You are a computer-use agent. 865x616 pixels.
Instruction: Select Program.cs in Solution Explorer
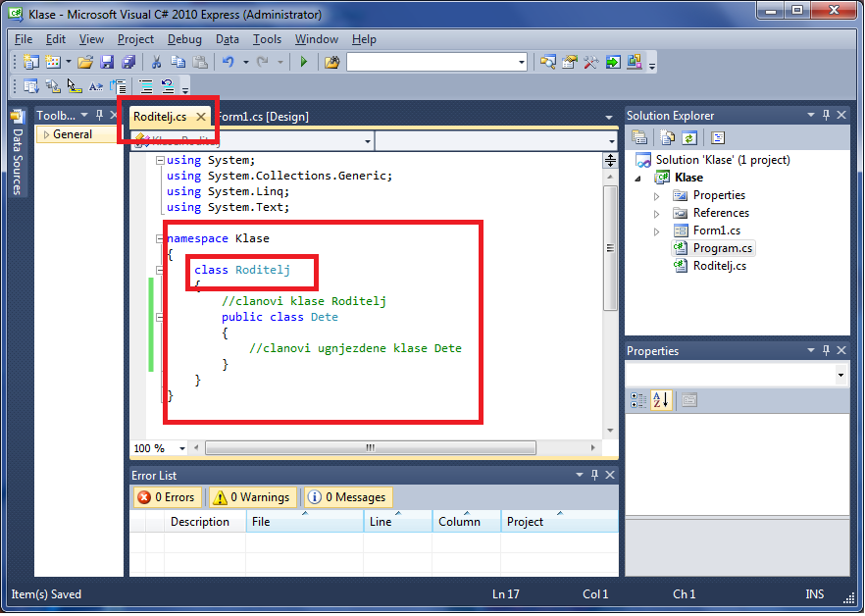coord(722,248)
